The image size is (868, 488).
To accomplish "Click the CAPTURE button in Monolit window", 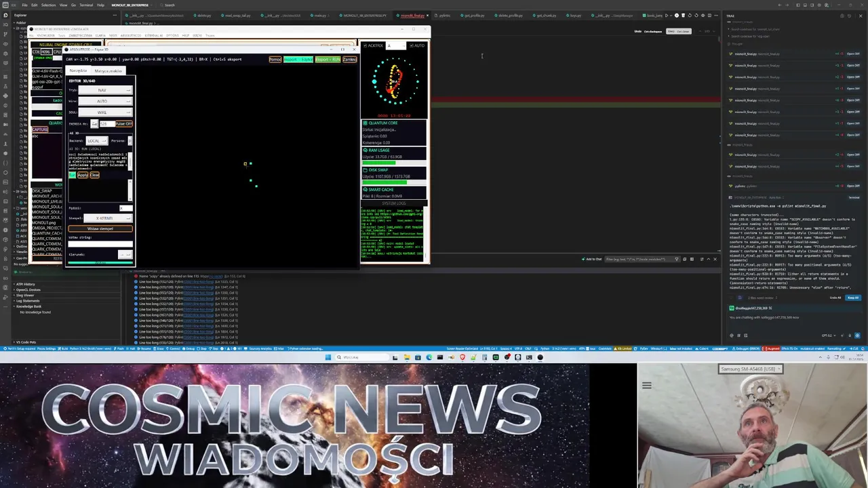I will [40, 129].
